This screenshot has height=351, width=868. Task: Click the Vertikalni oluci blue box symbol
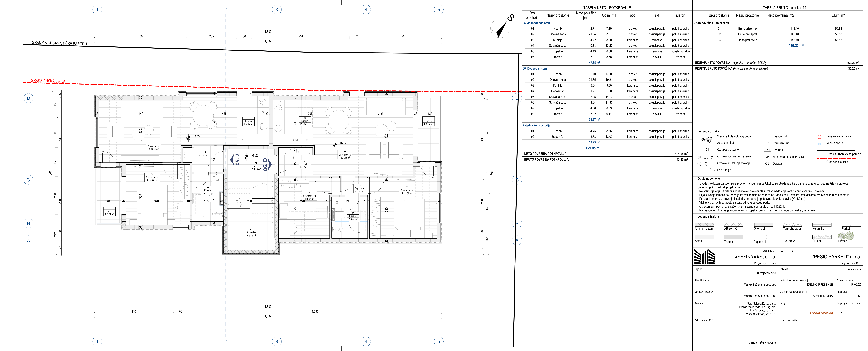point(819,143)
